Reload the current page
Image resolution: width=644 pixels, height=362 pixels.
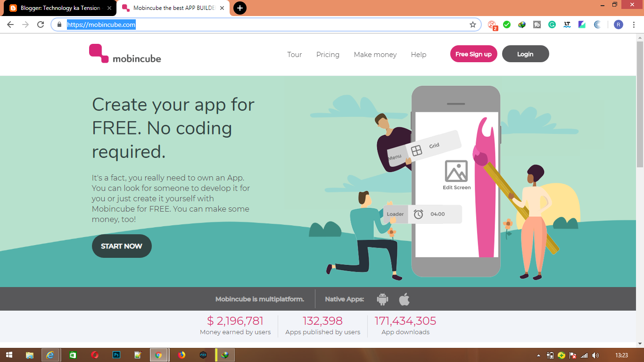(x=41, y=25)
